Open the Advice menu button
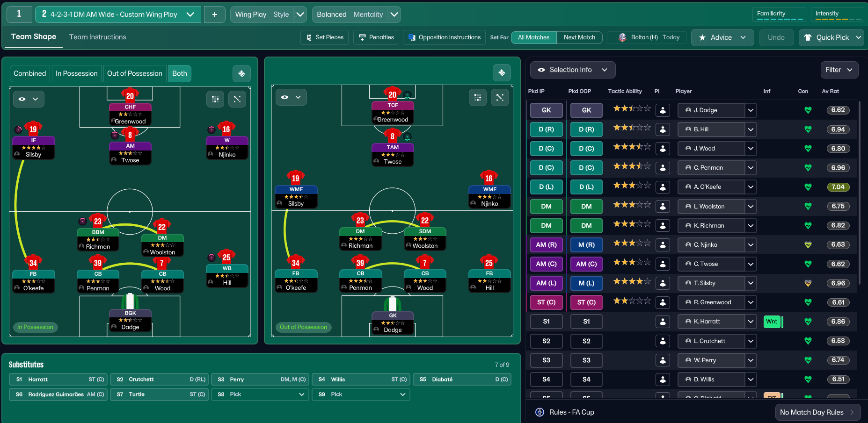868x423 pixels. tap(722, 37)
